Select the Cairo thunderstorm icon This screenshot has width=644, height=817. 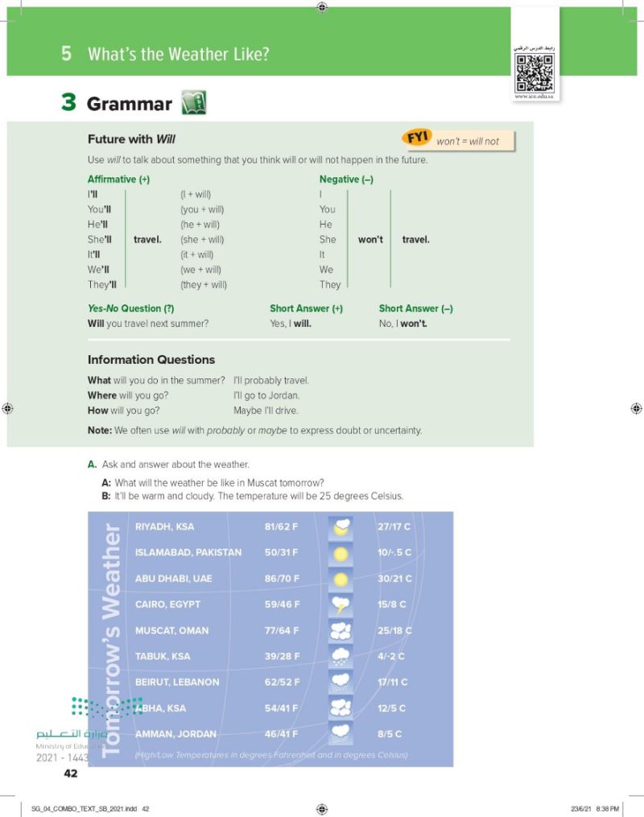tap(341, 605)
